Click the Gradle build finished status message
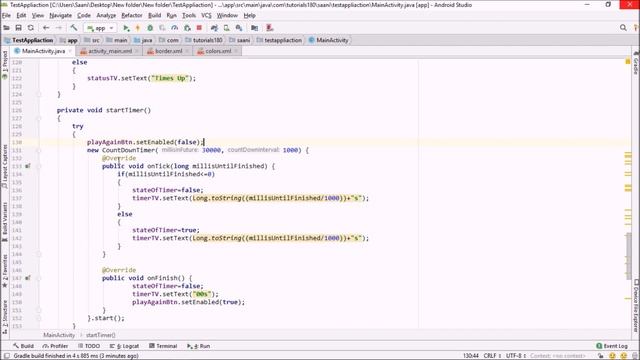Screen dimensions: 640x360 click(76, 356)
